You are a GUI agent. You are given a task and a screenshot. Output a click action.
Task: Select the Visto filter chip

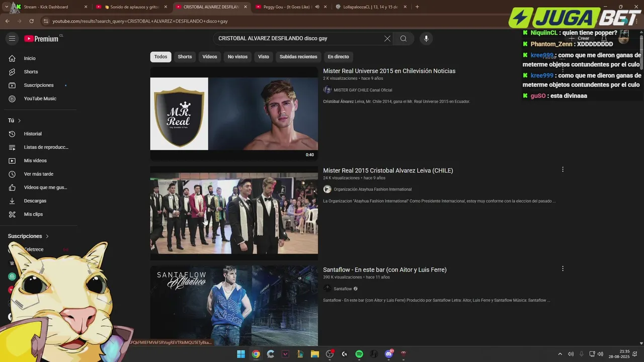[x=264, y=57]
